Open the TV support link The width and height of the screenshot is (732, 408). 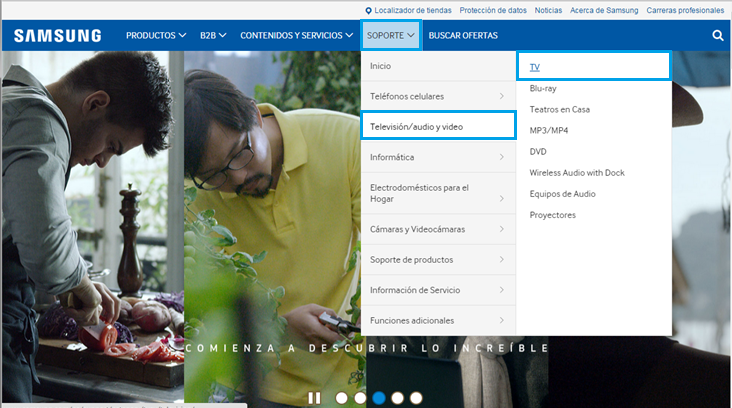(535, 67)
